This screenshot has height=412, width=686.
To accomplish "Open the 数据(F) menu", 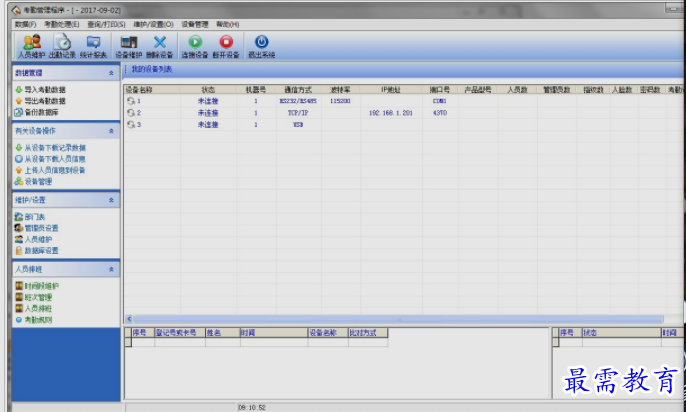I will click(x=25, y=23).
